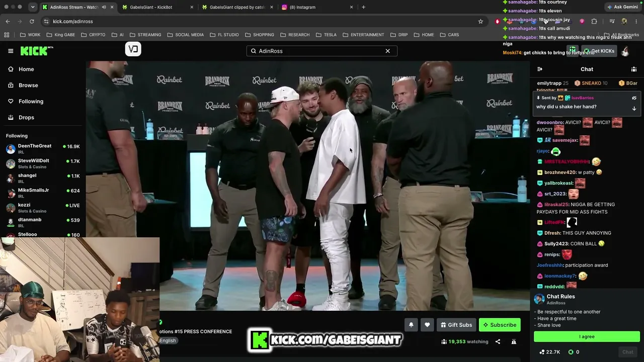
Task: Open the tab search dropdown
Action: tap(32, 7)
